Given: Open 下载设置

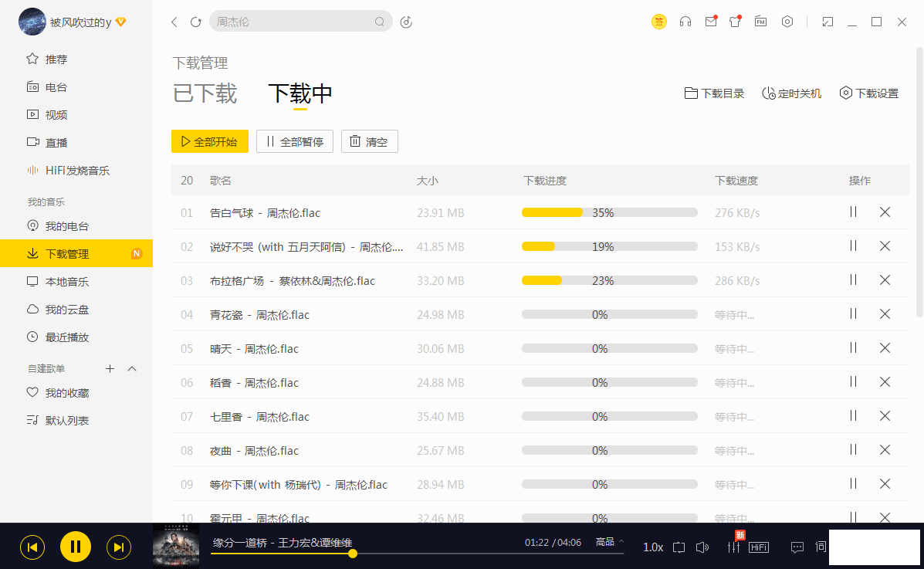Looking at the screenshot, I should 868,93.
